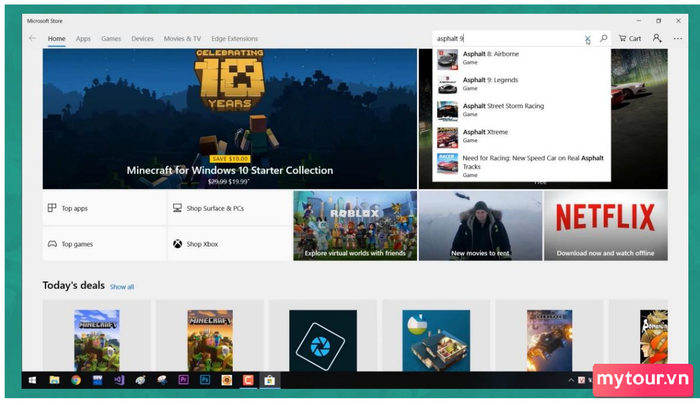Open Adobe Photoshop from the taskbar
Image resolution: width=700 pixels, height=405 pixels.
pos(205,380)
